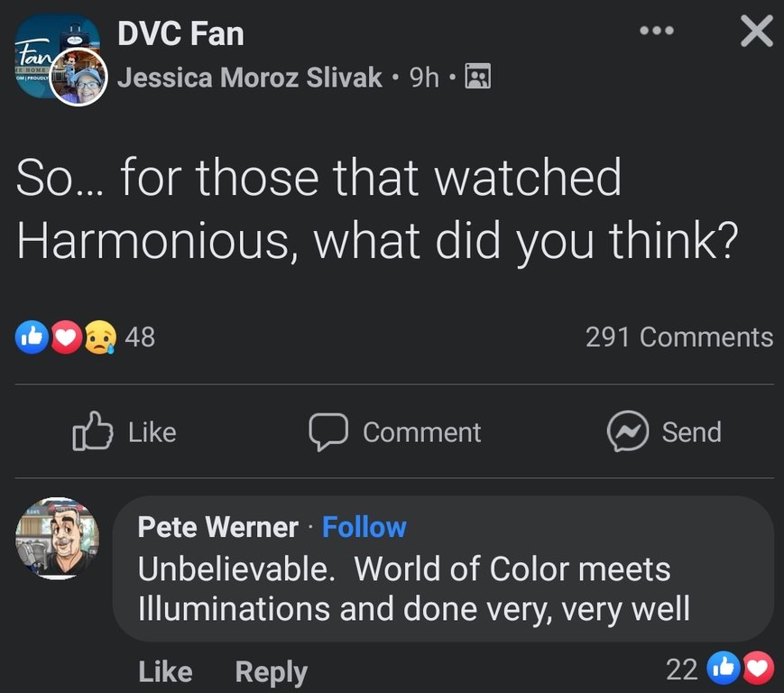
Task: Like Pete Werner's comment
Action: 165,671
